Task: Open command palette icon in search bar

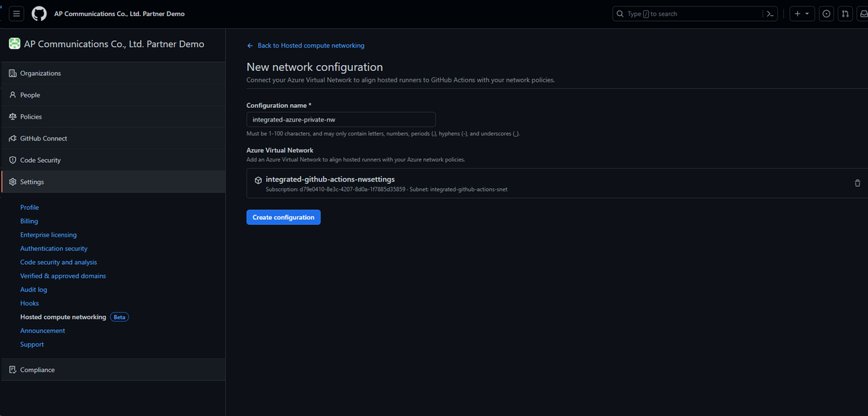Action: (x=771, y=14)
